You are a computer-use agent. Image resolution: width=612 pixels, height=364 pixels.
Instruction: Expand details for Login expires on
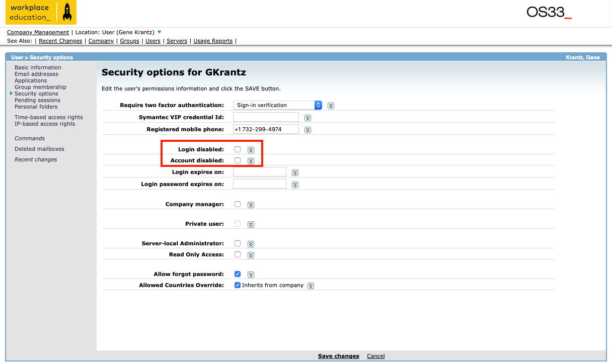pyautogui.click(x=295, y=172)
